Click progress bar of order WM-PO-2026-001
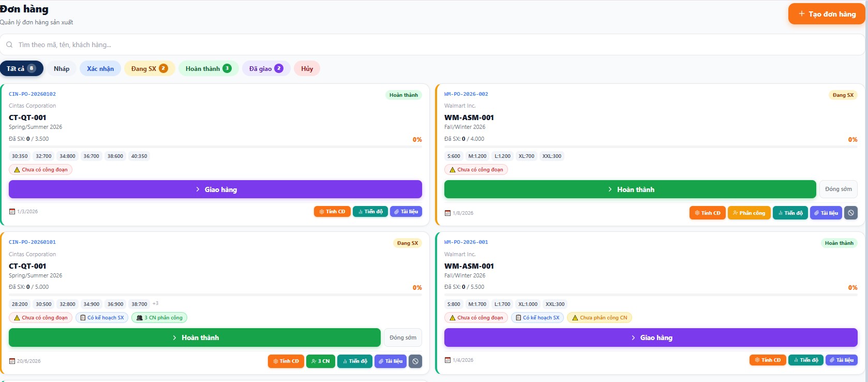868x382 pixels. coord(651,295)
